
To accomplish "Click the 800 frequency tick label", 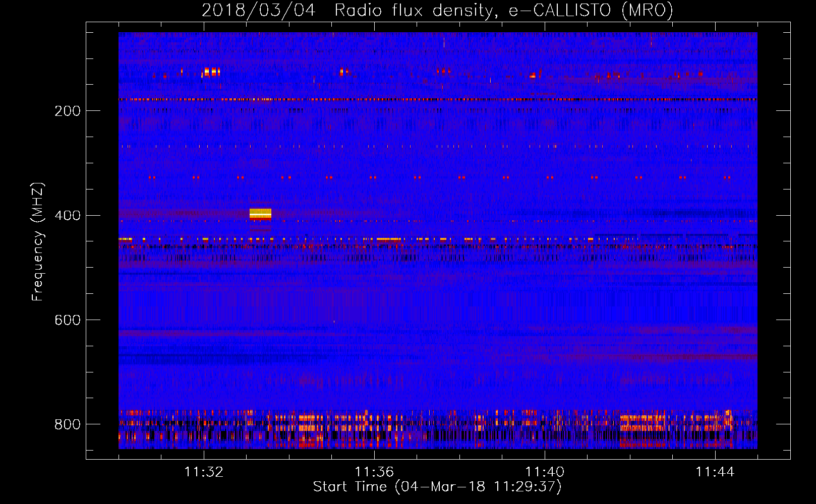I will coord(68,425).
